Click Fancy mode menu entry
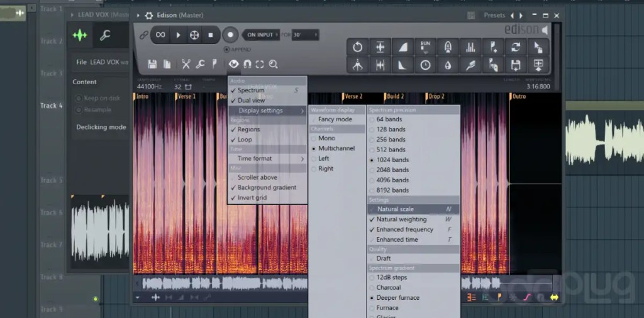Viewport: 644px width, 318px height. [337, 119]
